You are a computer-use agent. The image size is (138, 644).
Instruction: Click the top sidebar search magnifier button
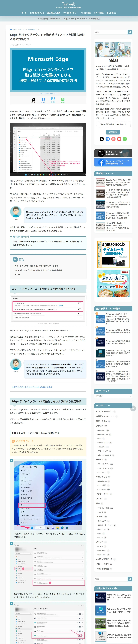[130, 32]
